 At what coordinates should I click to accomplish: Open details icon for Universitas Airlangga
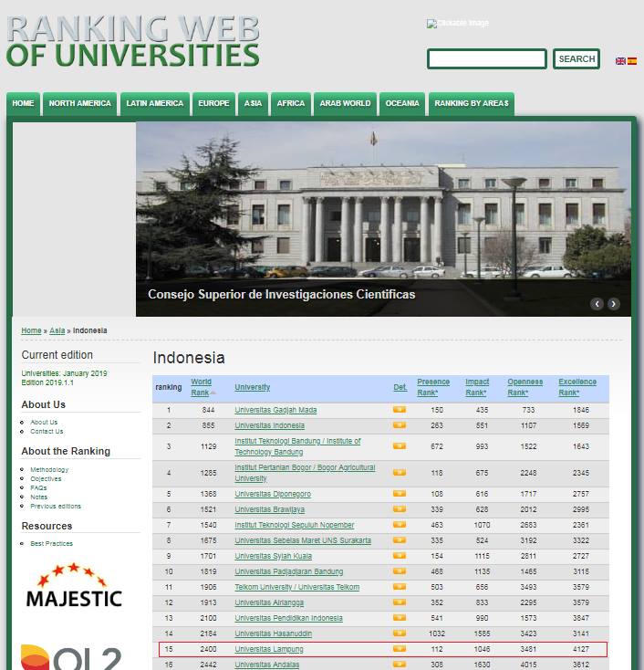(x=400, y=602)
